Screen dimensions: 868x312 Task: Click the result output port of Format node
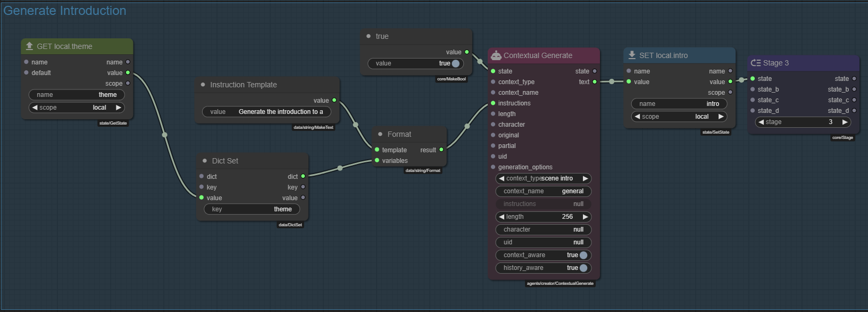441,150
